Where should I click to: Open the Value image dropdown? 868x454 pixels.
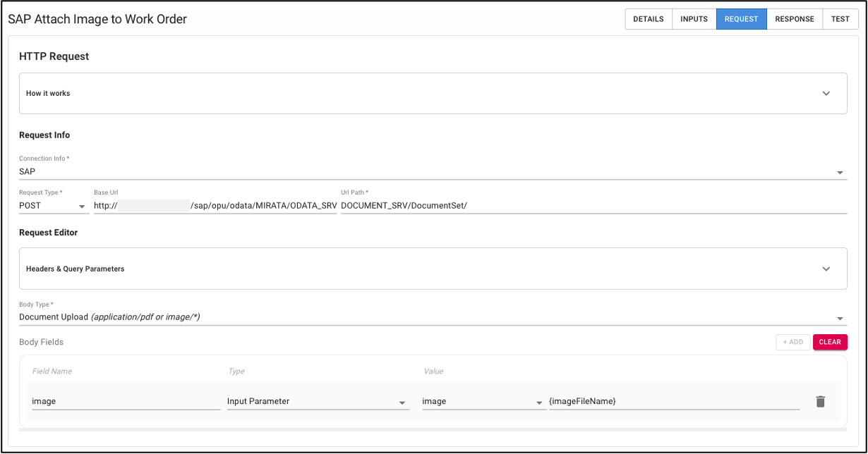483,402
